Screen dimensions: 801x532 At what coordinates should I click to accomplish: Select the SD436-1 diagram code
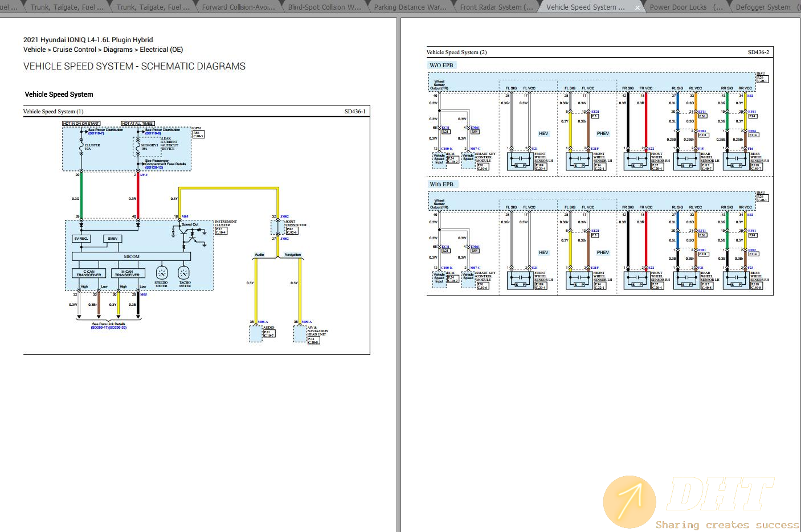coord(355,112)
